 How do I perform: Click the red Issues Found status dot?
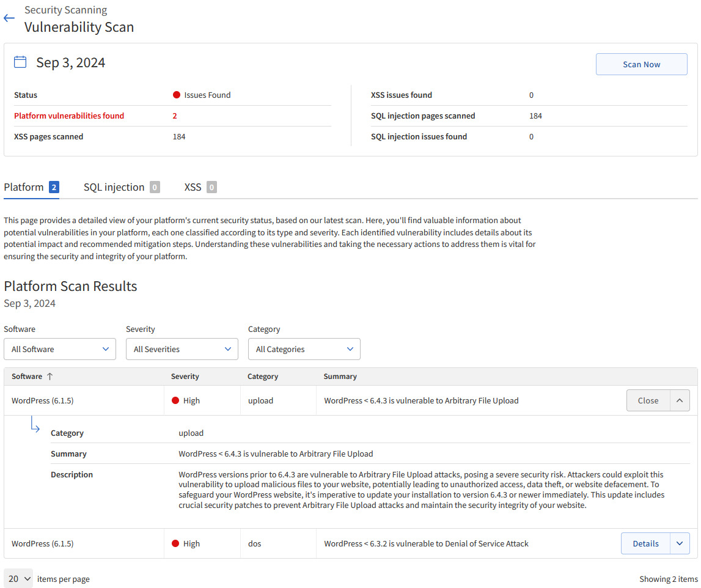[177, 95]
